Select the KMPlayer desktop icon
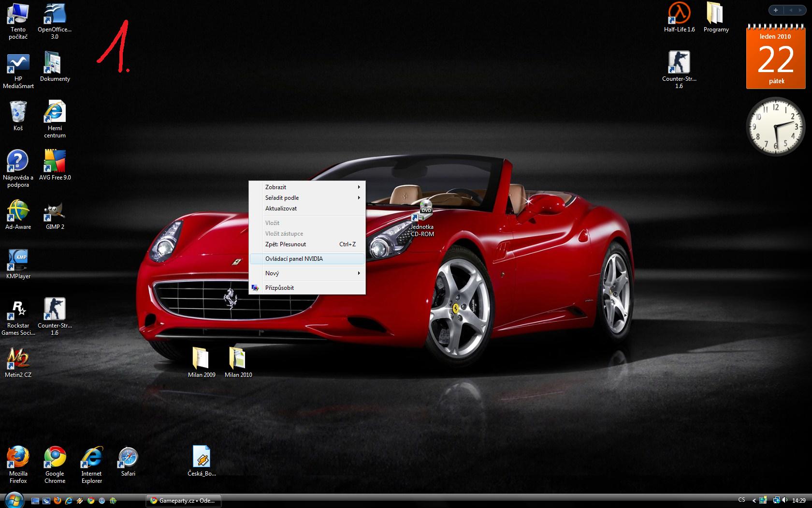812x508 pixels. 18,264
